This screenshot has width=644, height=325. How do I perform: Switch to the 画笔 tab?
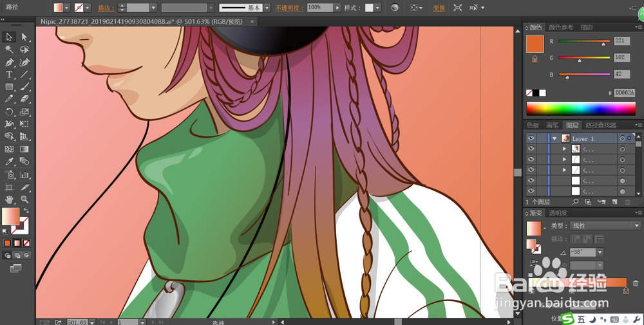553,125
